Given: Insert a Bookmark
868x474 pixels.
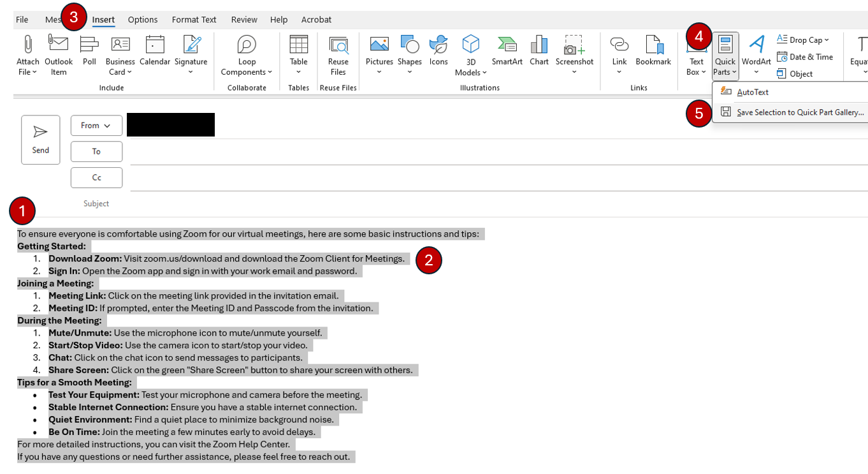Looking at the screenshot, I should click(653, 51).
